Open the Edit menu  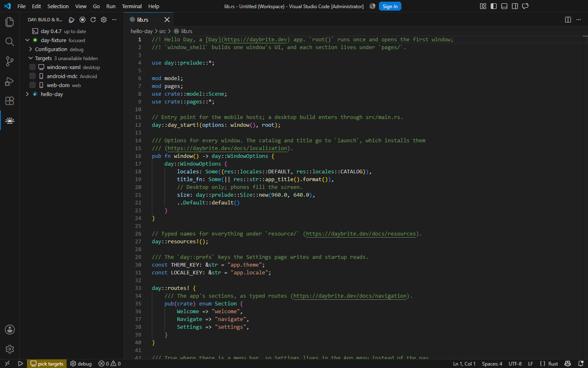(x=36, y=6)
